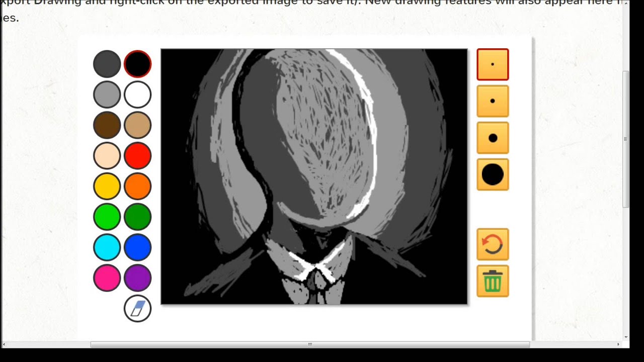Choose the bright green color swatch
Image resolution: width=644 pixels, height=362 pixels.
point(107,217)
